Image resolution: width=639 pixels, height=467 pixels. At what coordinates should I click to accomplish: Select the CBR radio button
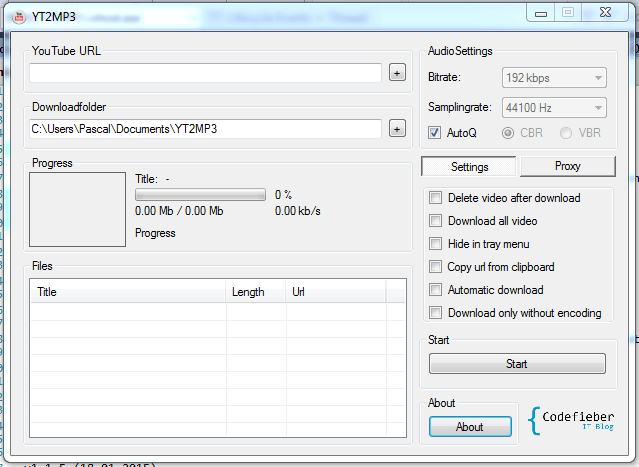point(508,133)
